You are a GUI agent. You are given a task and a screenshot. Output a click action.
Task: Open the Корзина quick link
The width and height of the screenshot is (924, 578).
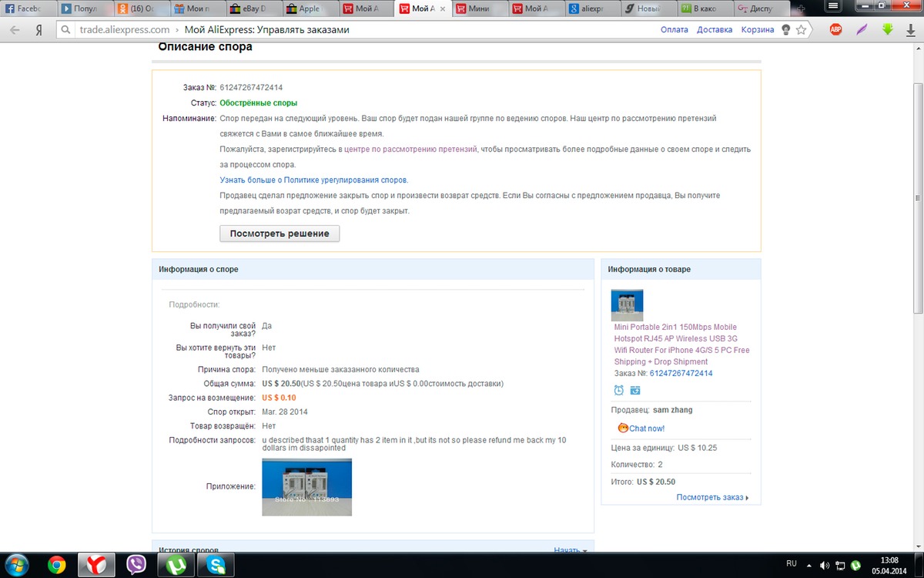coord(758,30)
